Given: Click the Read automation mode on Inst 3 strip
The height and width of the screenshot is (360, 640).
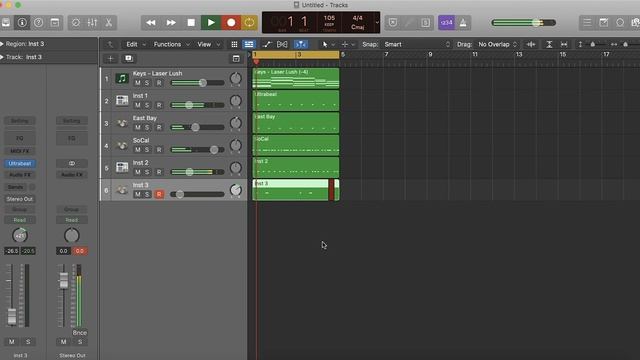Looking at the screenshot, I should [20, 220].
